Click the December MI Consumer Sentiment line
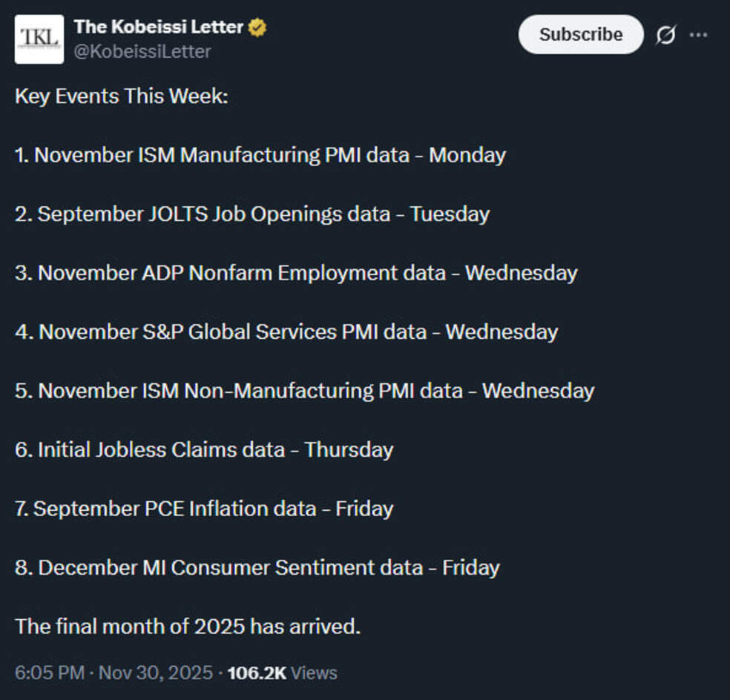 click(x=257, y=567)
